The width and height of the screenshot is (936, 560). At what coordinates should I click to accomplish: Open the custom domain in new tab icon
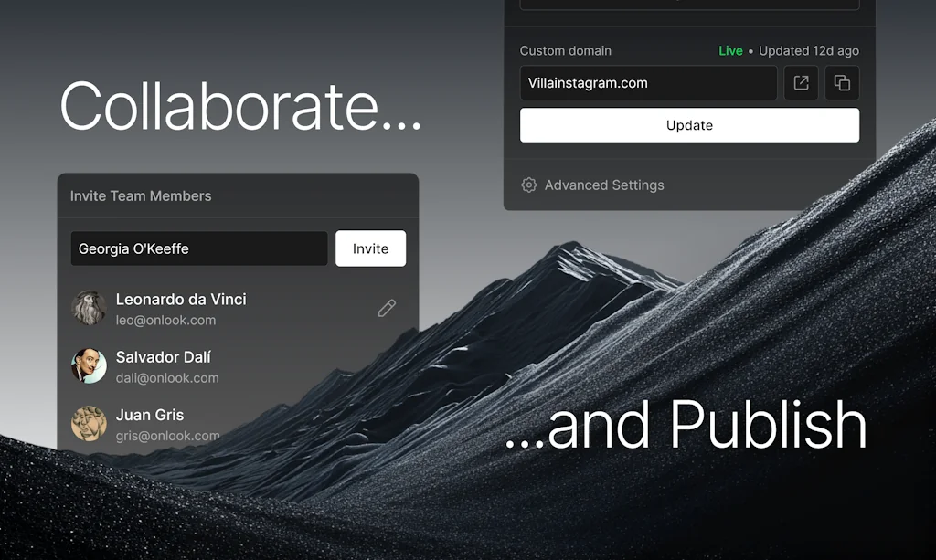pos(801,83)
